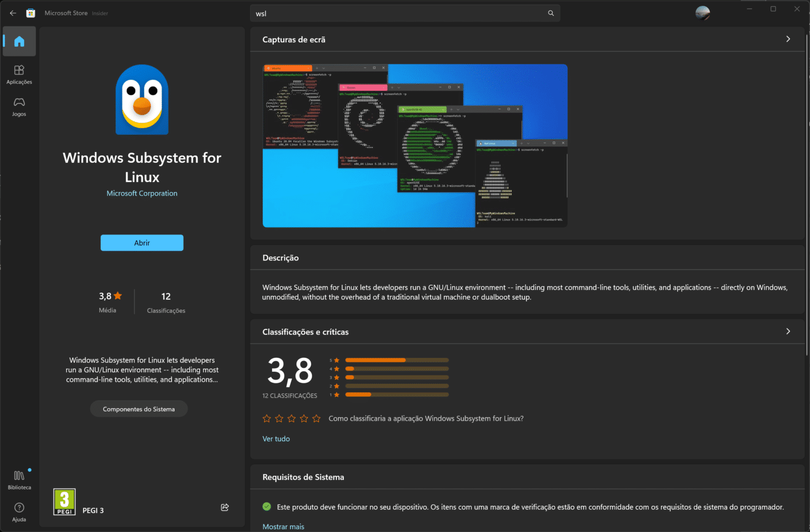
Task: Click Mostrar mais under Requisitos de Sistema
Action: [x=283, y=526]
